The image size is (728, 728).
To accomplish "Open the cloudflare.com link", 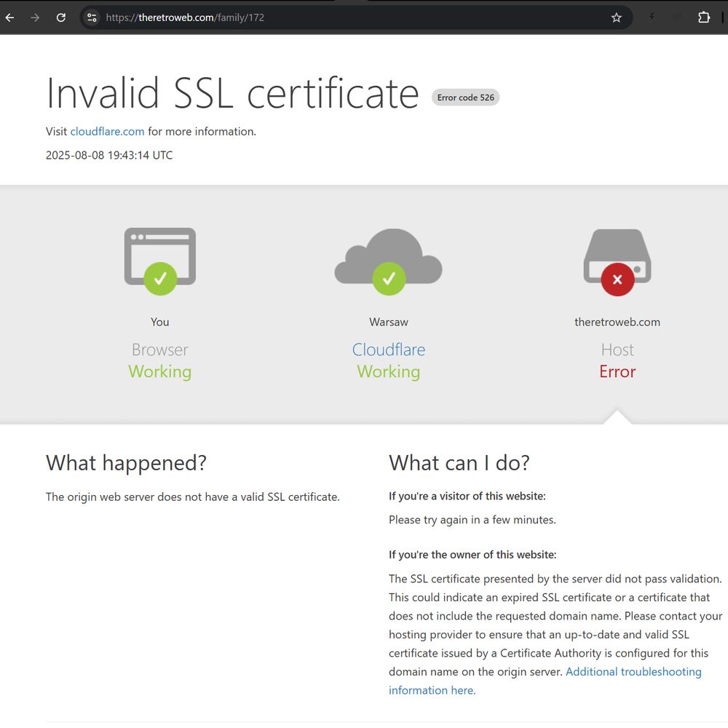I will pos(107,131).
